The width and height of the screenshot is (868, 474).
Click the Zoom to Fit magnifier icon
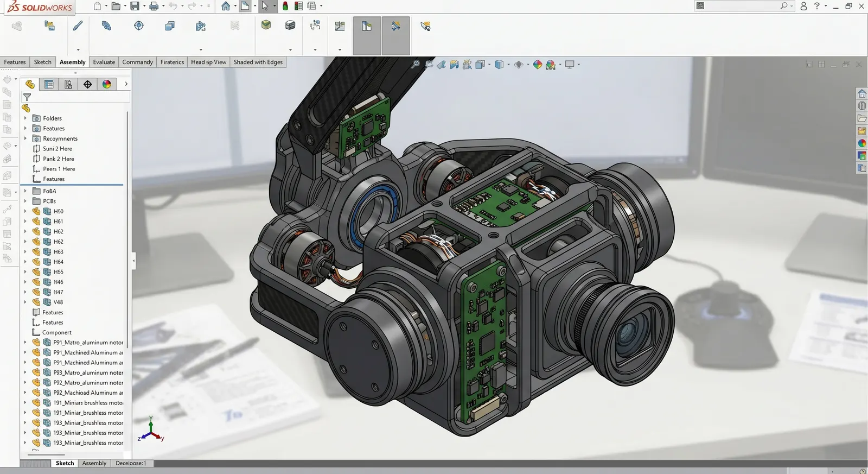click(x=416, y=65)
